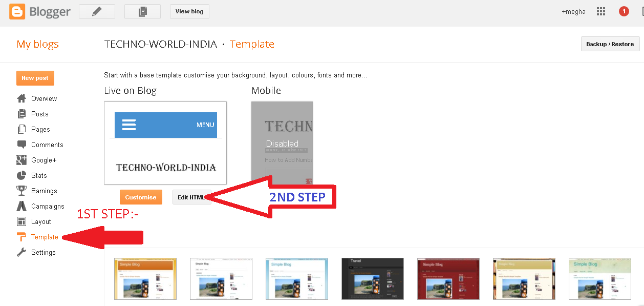The image size is (644, 306).
Task: Go to the Posts section
Action: pyautogui.click(x=40, y=114)
